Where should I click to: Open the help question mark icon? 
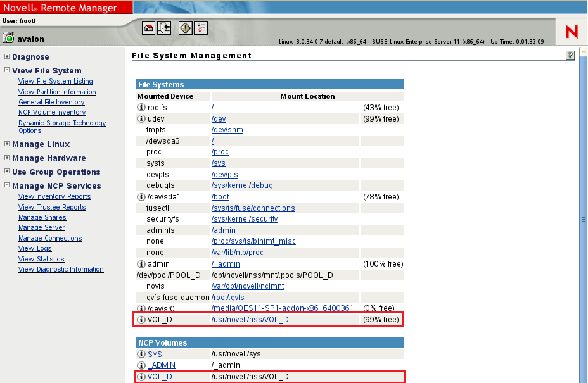[x=570, y=56]
